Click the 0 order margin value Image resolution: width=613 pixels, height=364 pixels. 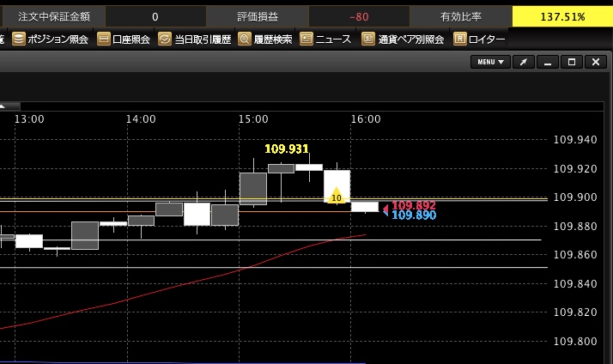coord(155,17)
